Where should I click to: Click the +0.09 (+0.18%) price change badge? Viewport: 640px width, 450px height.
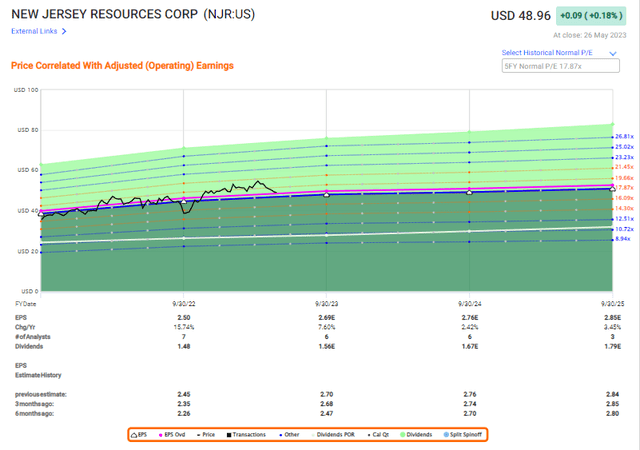point(591,16)
